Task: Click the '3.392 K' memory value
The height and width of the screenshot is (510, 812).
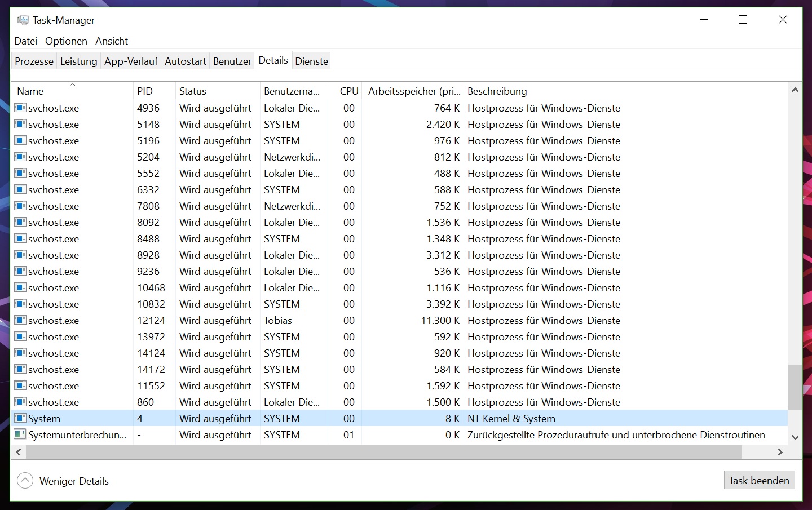Action: point(443,304)
